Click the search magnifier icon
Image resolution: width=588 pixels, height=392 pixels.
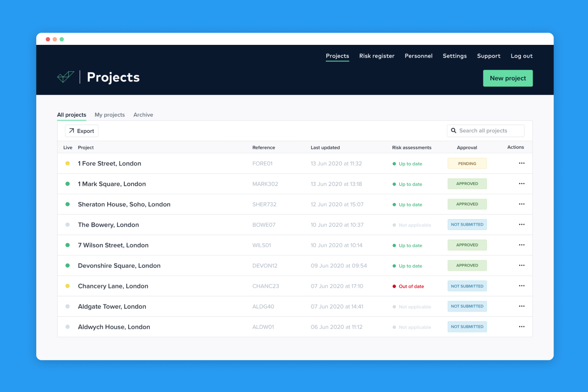(453, 131)
